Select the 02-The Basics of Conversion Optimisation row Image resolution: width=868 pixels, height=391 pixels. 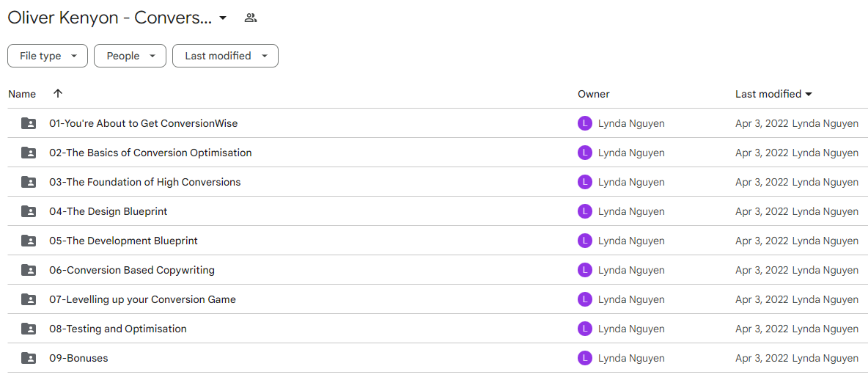(x=434, y=153)
